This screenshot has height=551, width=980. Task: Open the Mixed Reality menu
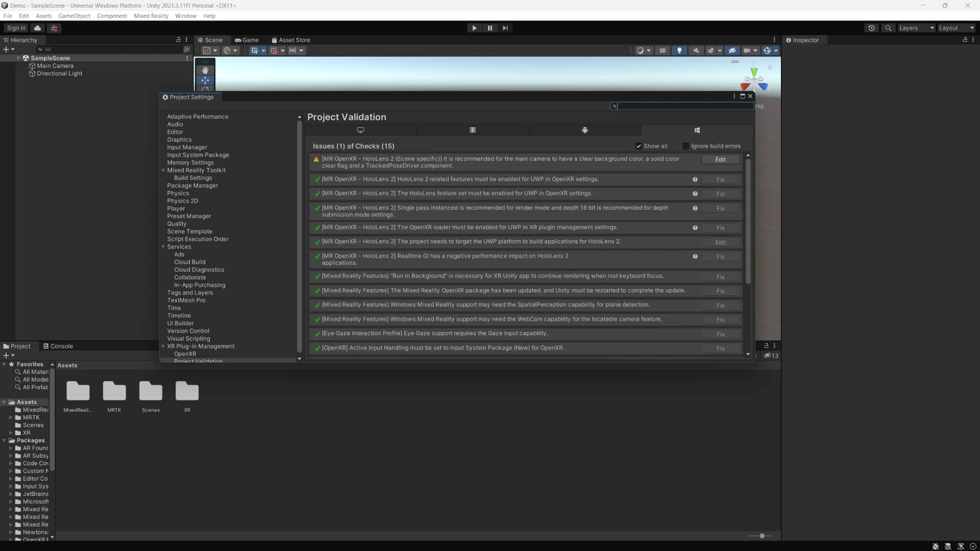point(151,16)
